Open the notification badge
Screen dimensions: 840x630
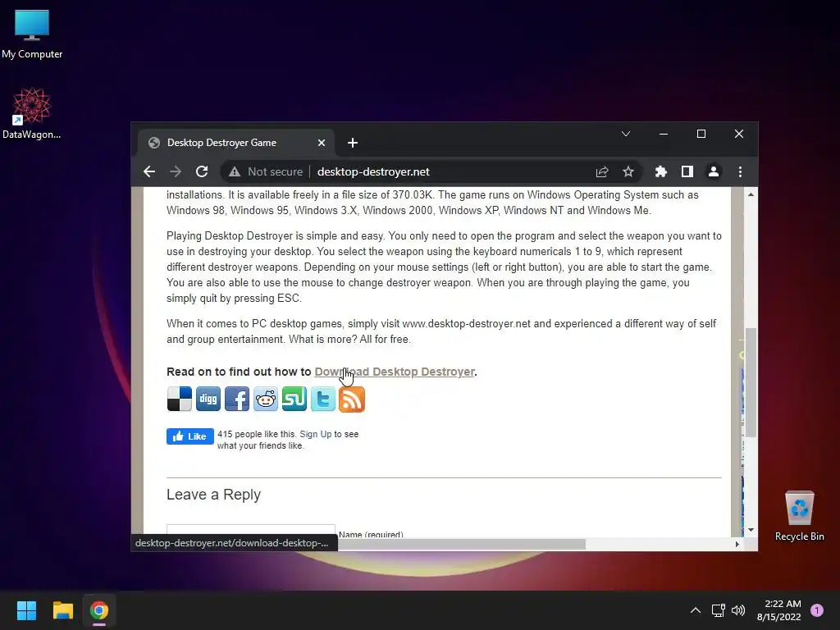coord(817,610)
